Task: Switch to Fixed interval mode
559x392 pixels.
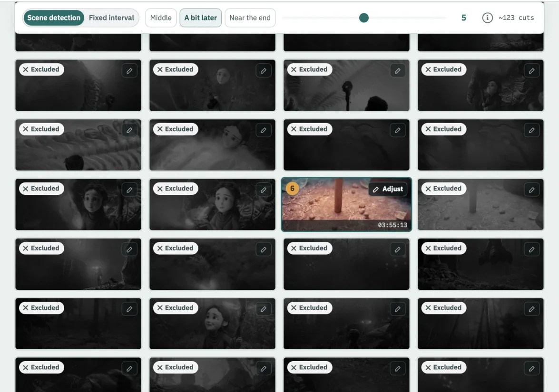Action: click(x=111, y=18)
